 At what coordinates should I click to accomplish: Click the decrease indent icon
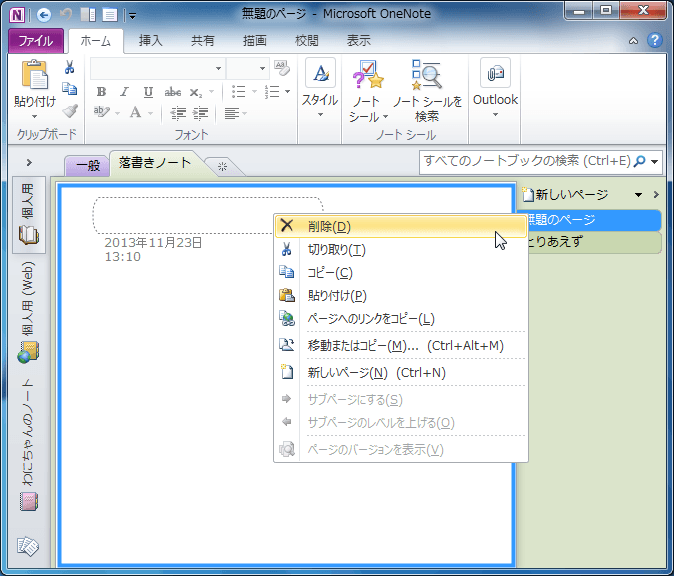[178, 113]
